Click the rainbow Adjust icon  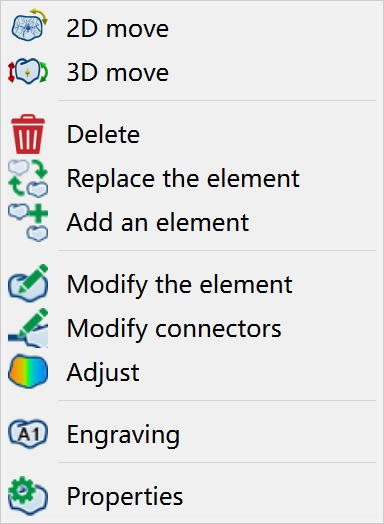28,371
